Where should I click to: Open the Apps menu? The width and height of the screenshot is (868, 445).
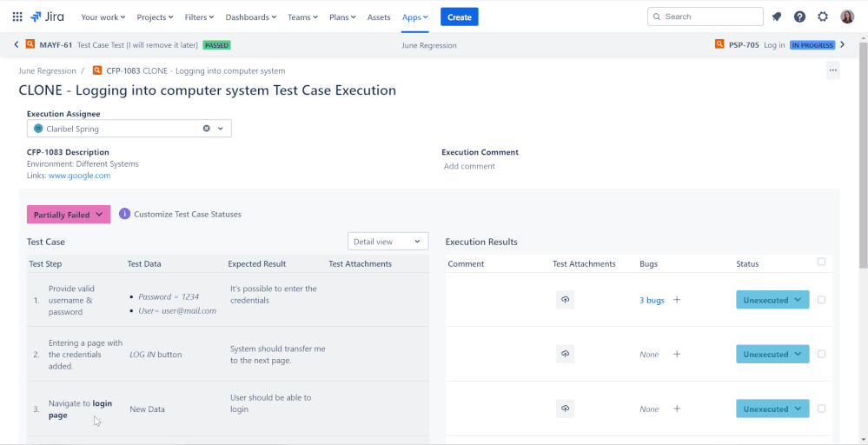[x=415, y=17]
